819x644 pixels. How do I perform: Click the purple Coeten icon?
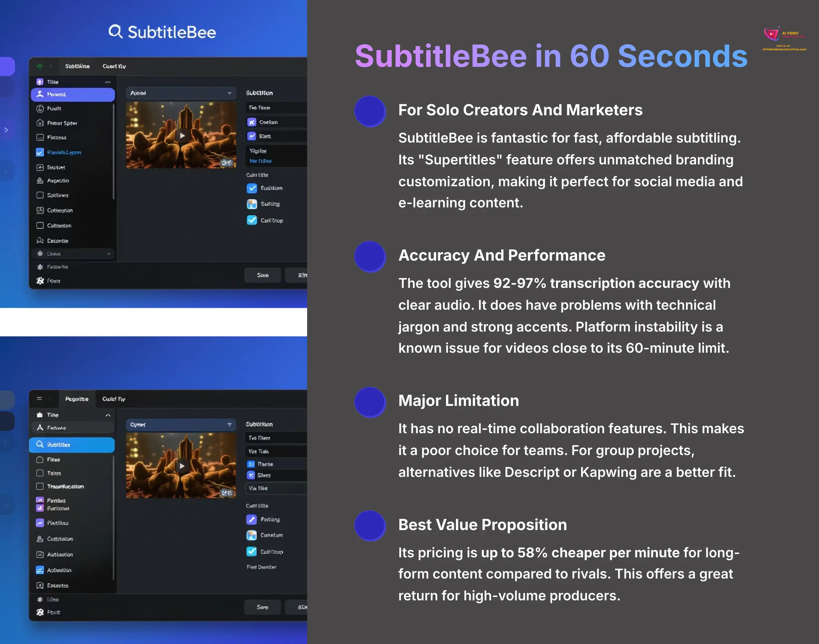pos(252,122)
